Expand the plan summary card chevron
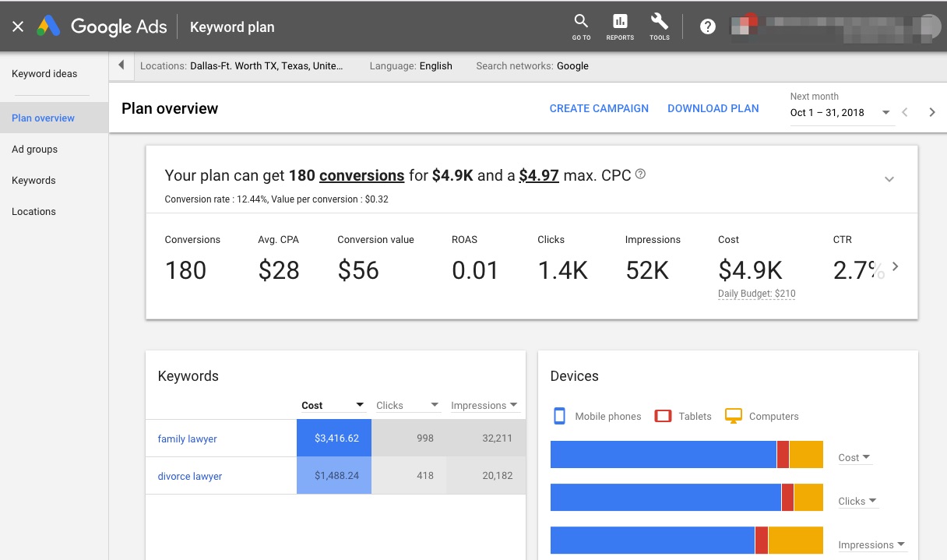 889,179
